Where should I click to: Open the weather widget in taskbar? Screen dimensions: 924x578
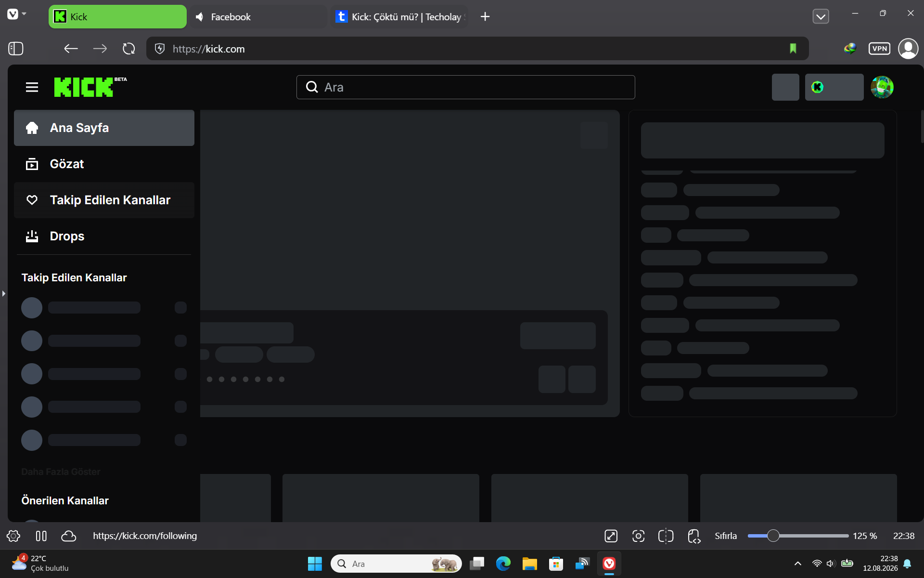pyautogui.click(x=40, y=564)
